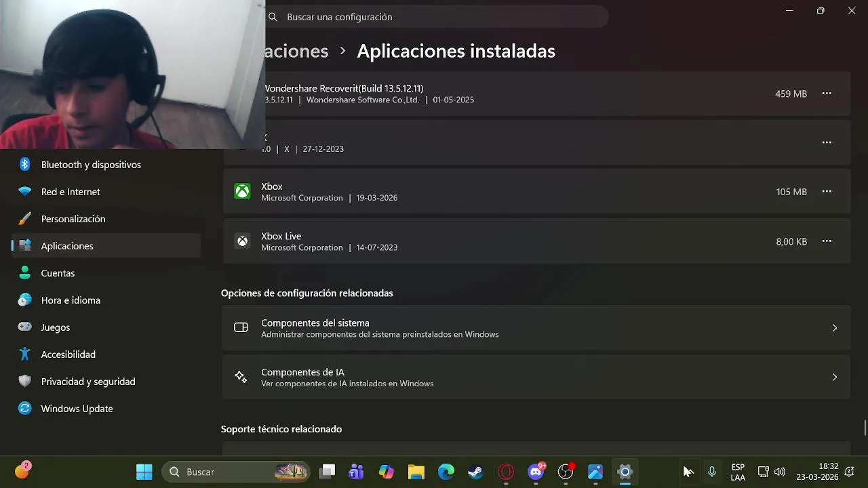
Task: Click the ESP LAA language indicator
Action: coord(738,472)
